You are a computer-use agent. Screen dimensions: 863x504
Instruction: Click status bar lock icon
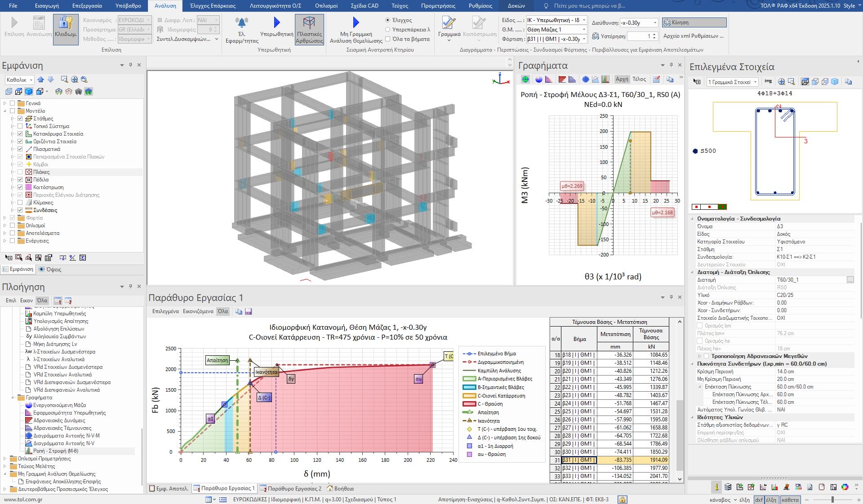pos(622,500)
